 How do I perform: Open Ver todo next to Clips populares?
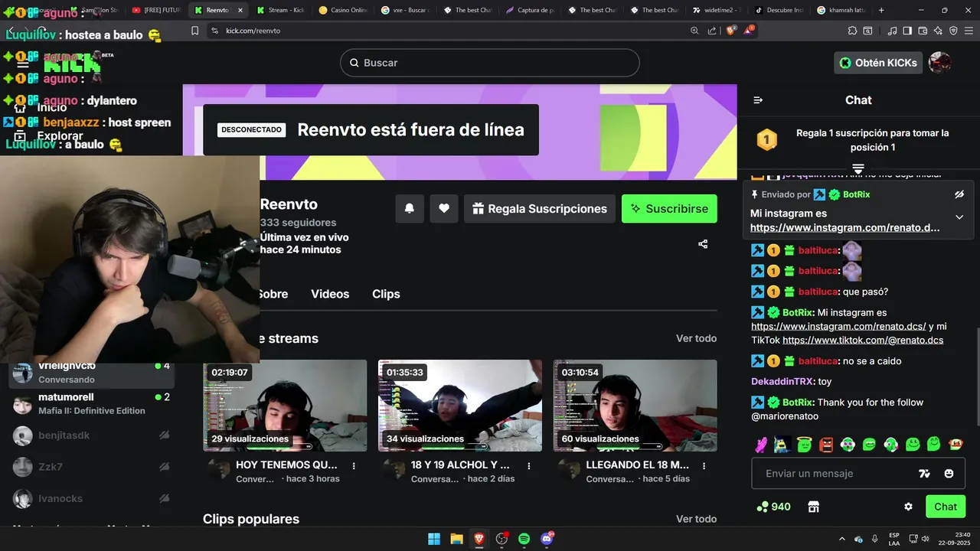click(x=696, y=519)
